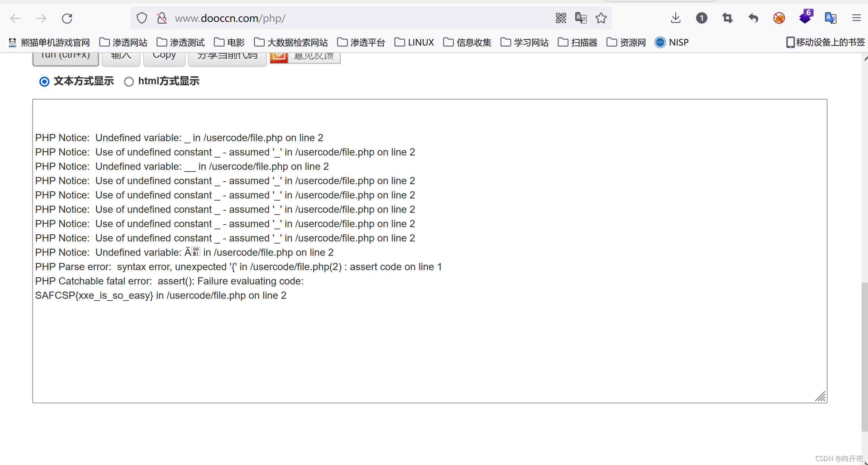Bookmark this page with the star icon
The width and height of the screenshot is (868, 465).
[601, 18]
